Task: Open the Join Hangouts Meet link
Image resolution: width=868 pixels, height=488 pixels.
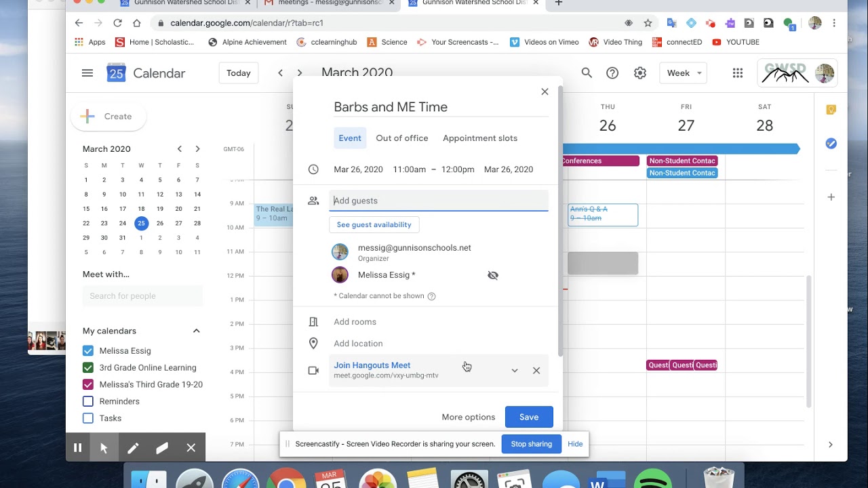Action: 372,365
